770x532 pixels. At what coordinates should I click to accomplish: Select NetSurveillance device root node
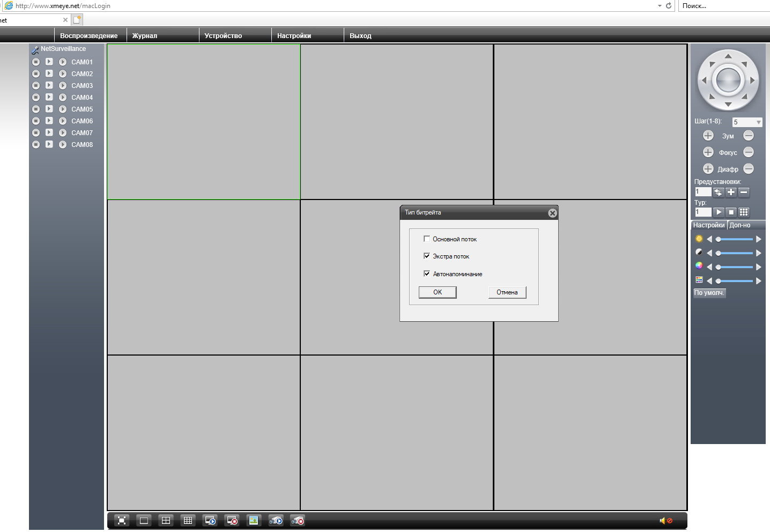click(63, 49)
